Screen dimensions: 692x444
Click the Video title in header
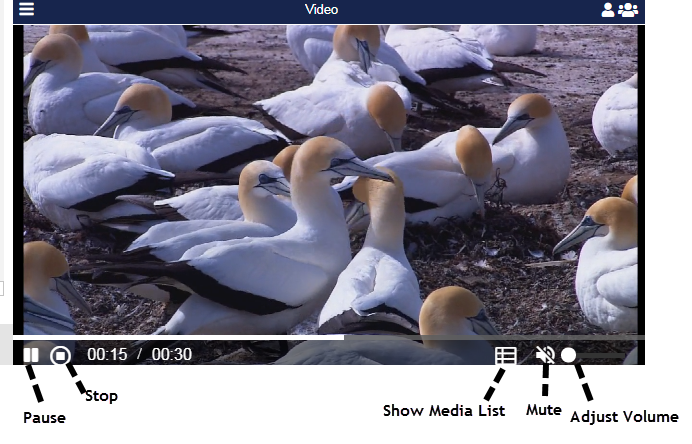click(x=321, y=10)
